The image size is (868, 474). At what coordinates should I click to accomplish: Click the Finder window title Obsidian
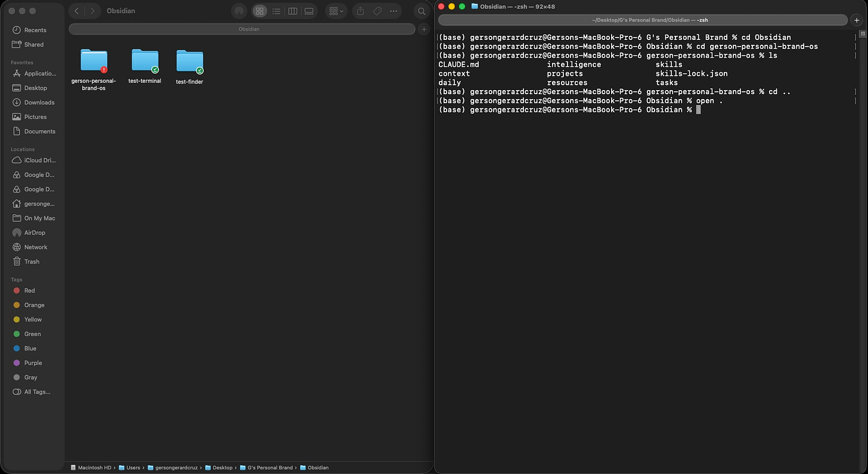click(x=120, y=11)
